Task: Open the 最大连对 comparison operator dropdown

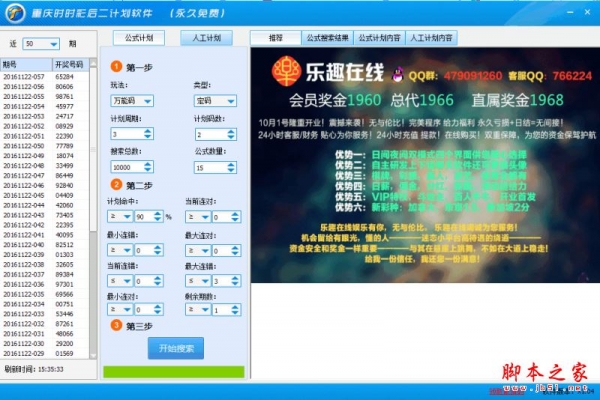Action: [198, 251]
